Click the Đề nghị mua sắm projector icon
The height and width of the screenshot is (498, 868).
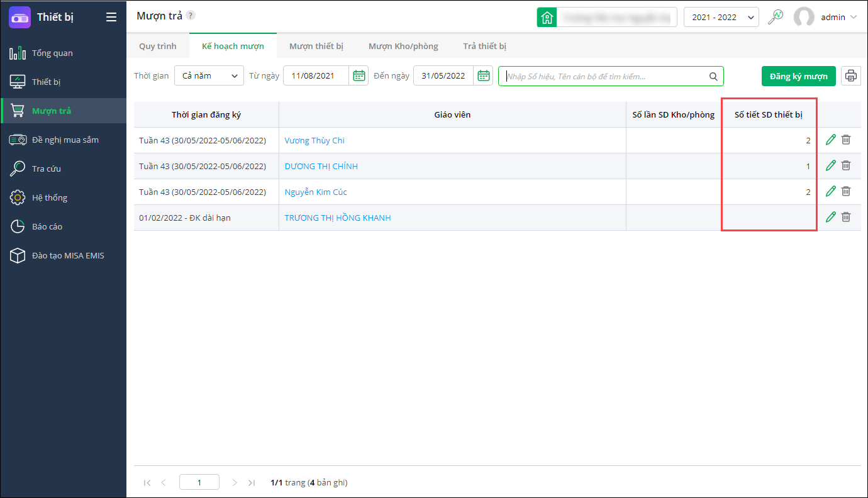[18, 140]
